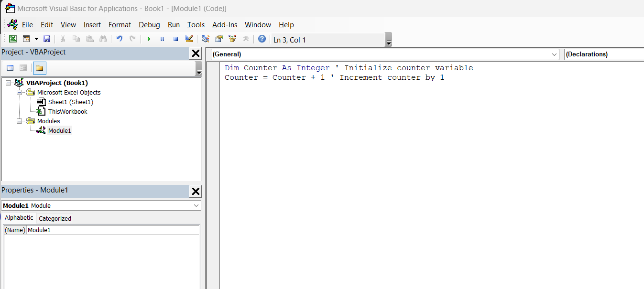Open the Project Explorer toolbar icon

[x=206, y=39]
